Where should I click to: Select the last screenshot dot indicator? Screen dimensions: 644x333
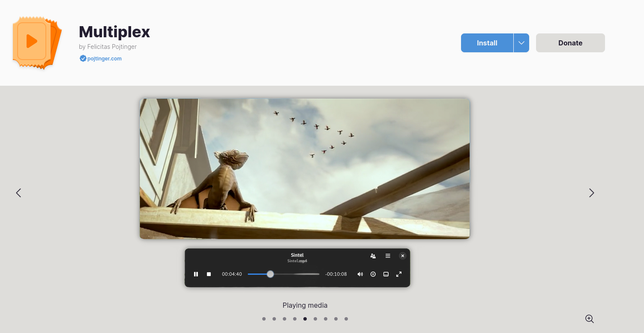pos(346,319)
